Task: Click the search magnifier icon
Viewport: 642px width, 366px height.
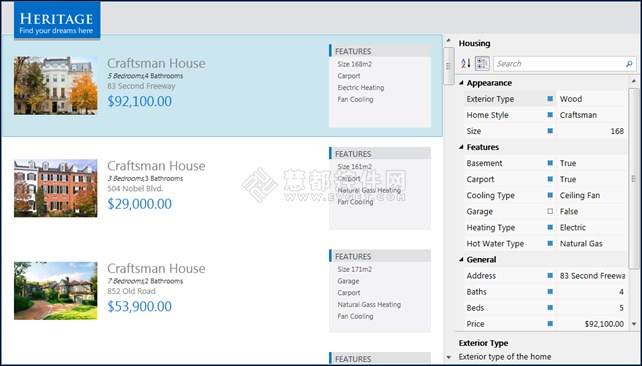Action: [629, 63]
